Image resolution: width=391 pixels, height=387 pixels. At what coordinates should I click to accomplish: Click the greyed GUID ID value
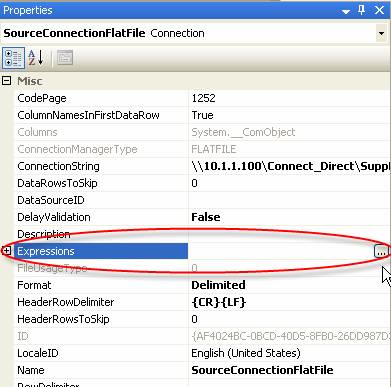(x=290, y=336)
